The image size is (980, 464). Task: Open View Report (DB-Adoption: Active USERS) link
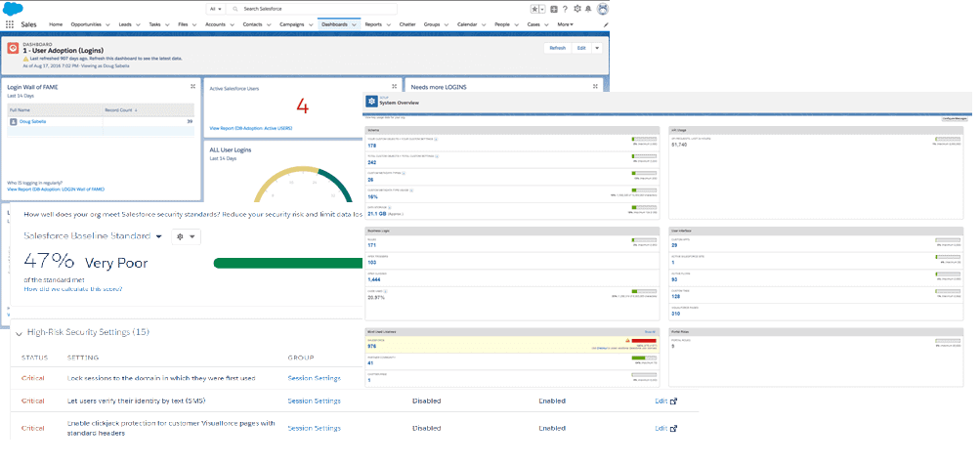click(x=251, y=128)
